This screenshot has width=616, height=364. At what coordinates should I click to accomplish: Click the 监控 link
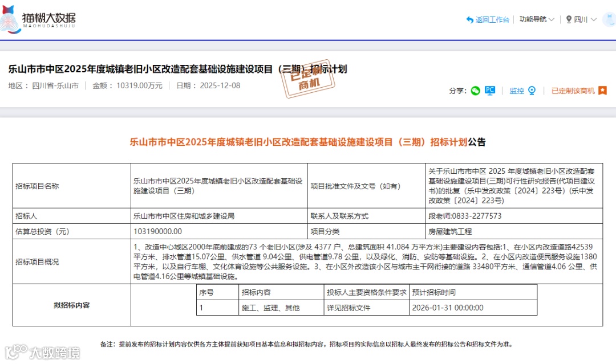(517, 91)
